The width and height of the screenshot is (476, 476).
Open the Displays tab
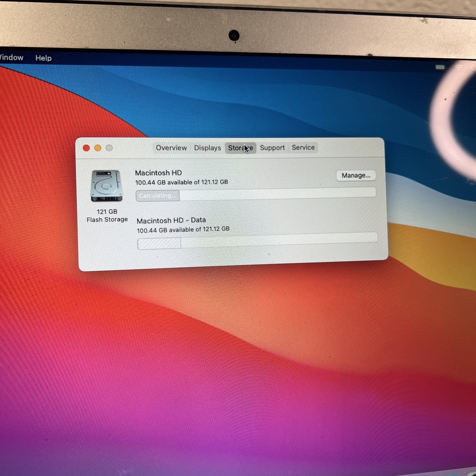207,148
